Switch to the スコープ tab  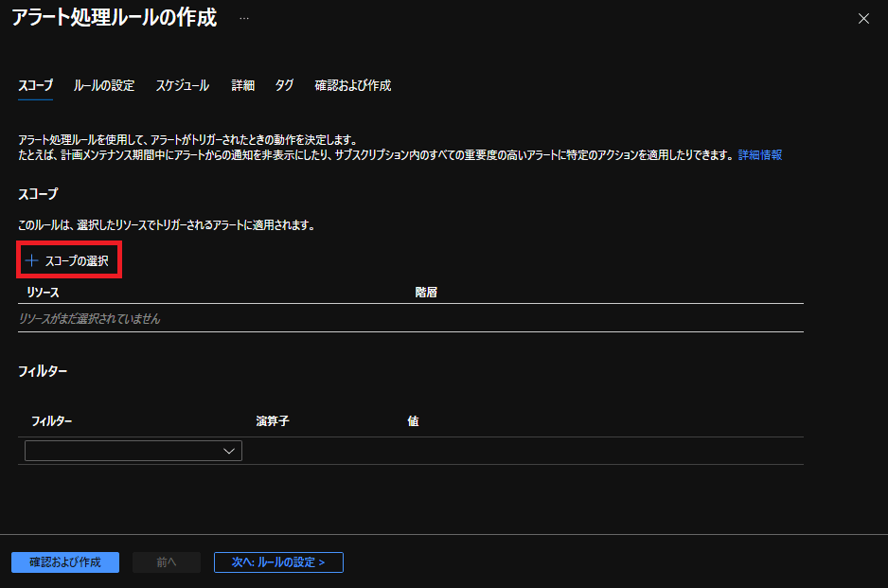click(x=36, y=85)
